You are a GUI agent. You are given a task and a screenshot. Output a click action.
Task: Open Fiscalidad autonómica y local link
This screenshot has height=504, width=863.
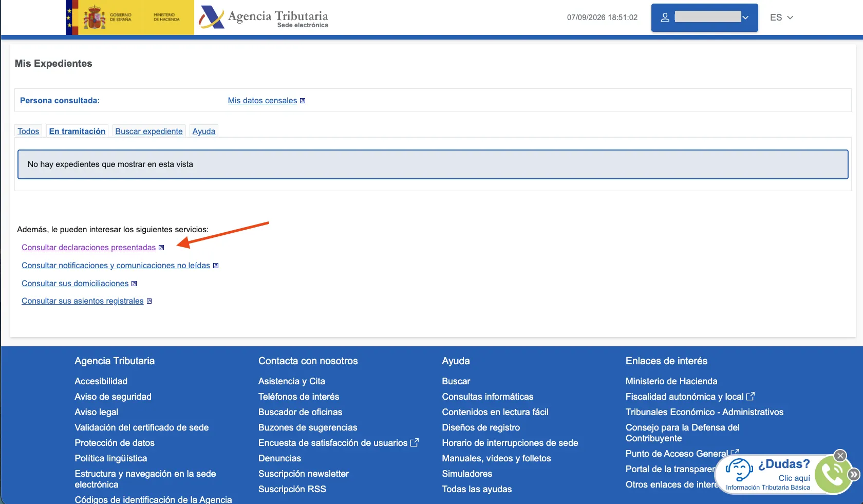[x=685, y=397]
